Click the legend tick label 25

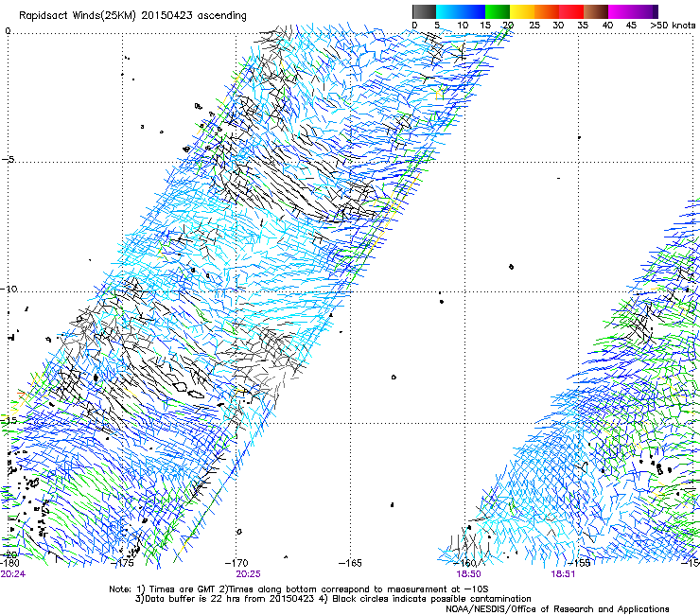coord(534,26)
